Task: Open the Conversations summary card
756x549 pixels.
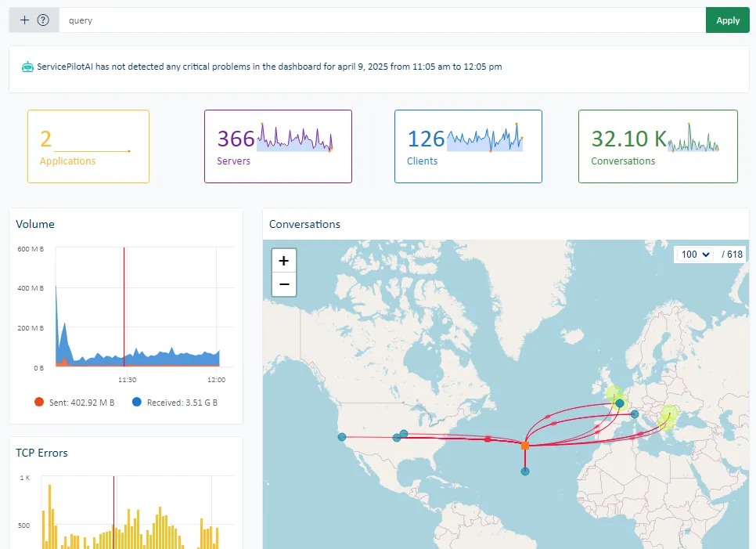Action: (x=657, y=146)
